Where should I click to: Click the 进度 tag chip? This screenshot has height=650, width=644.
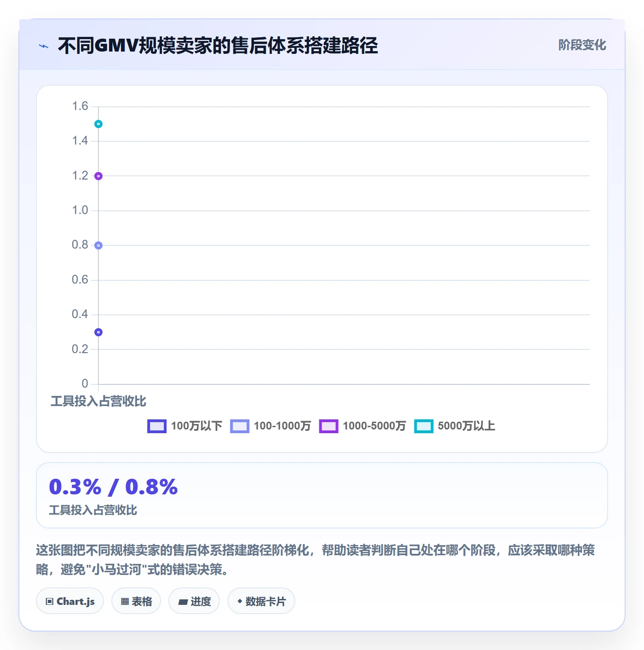pos(194,601)
